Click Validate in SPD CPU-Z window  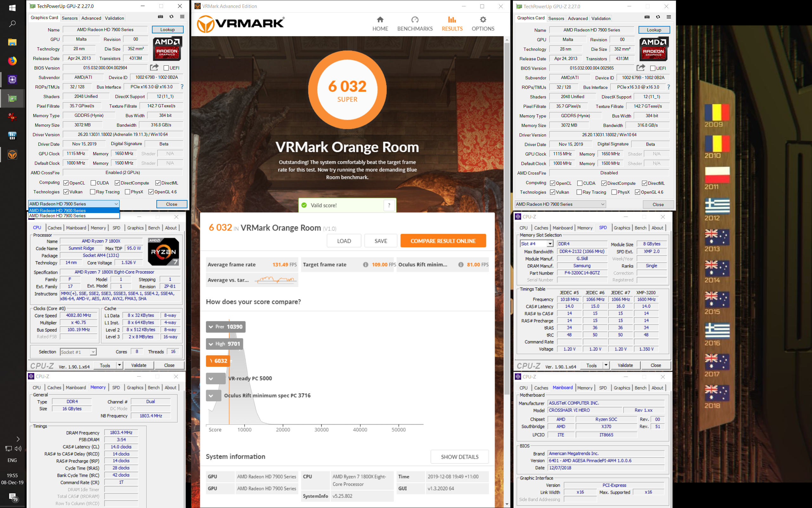(625, 365)
